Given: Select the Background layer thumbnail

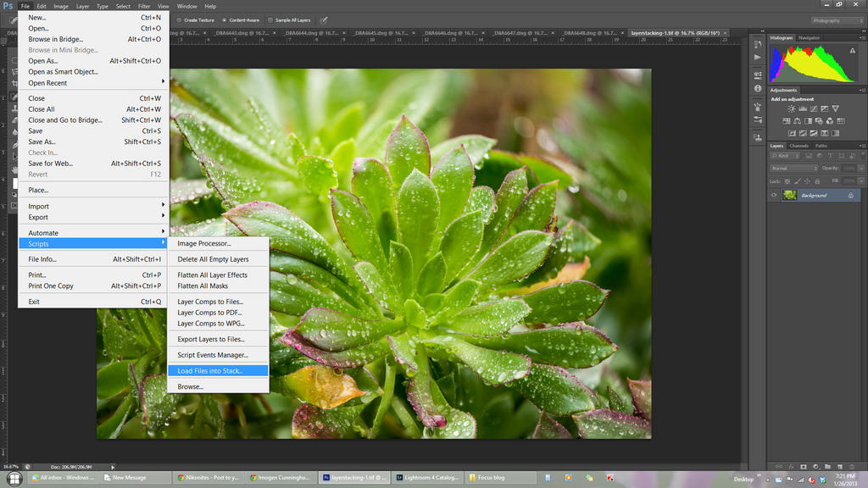Looking at the screenshot, I should 789,196.
